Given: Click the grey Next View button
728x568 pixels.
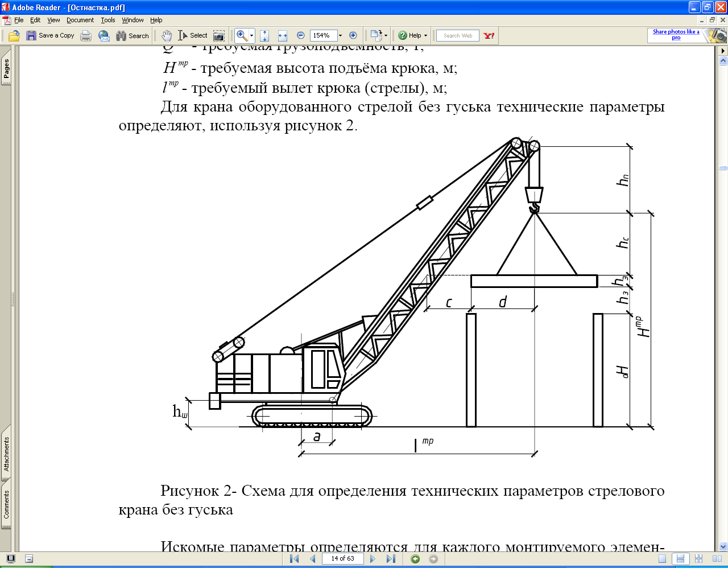Looking at the screenshot, I should [433, 559].
